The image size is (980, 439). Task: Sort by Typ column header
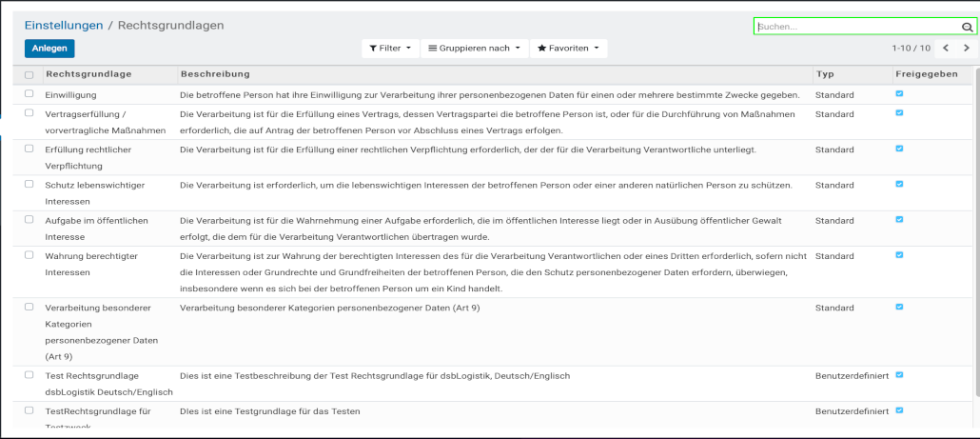coord(825,73)
